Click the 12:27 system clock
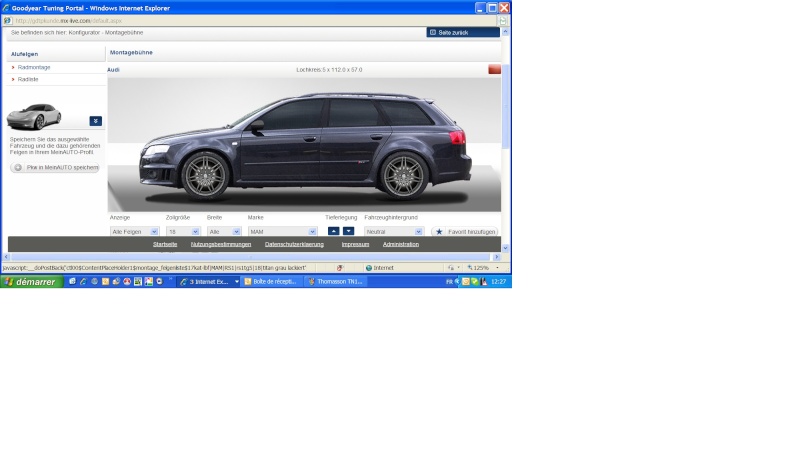 click(x=498, y=282)
